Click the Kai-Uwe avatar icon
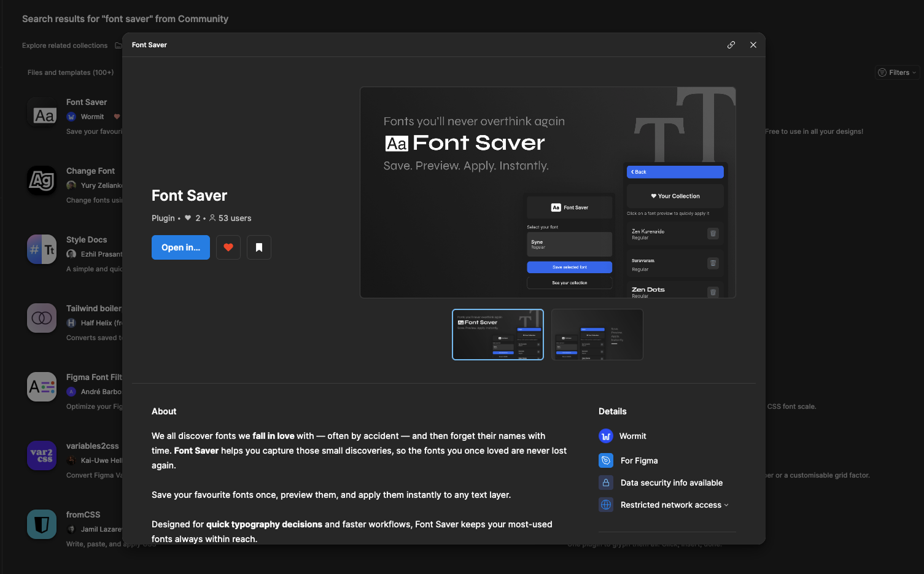The width and height of the screenshot is (924, 574). click(x=71, y=460)
